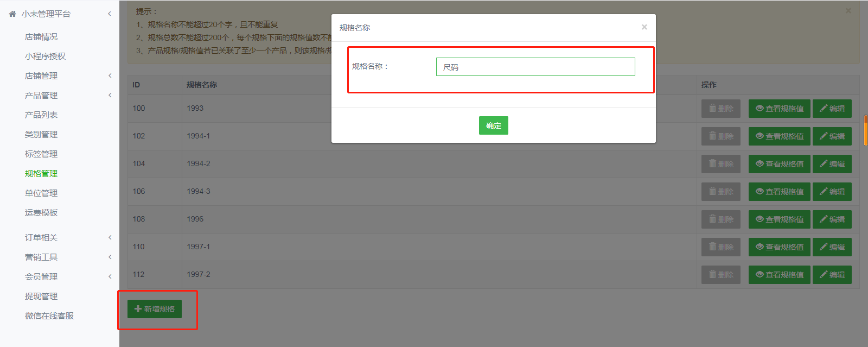
Task: Click the home icon beside 小未管理平台
Action: coord(12,14)
